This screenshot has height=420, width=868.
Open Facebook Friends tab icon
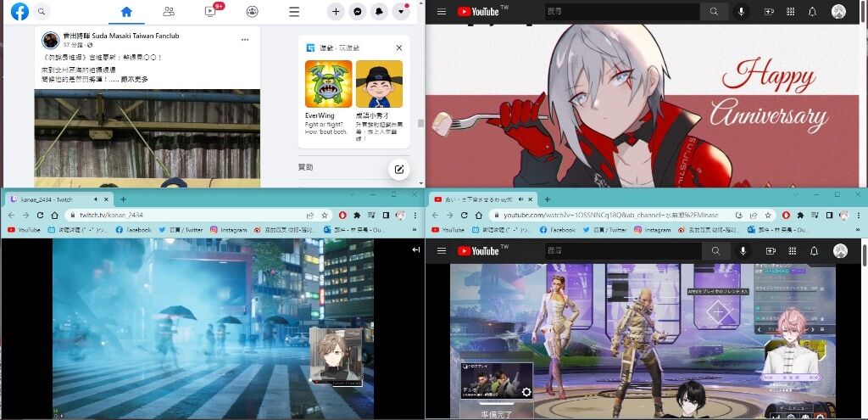click(169, 11)
